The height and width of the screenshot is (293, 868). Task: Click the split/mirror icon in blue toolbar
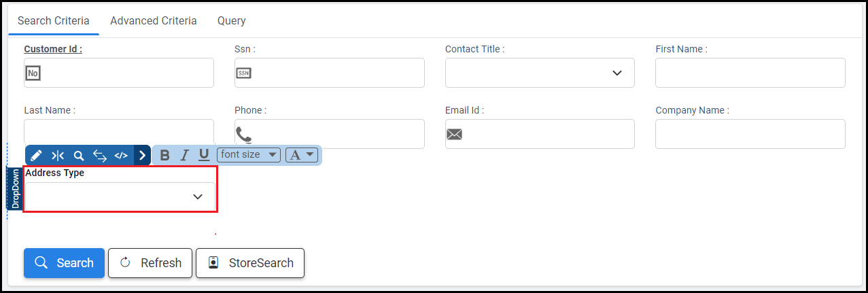[58, 156]
